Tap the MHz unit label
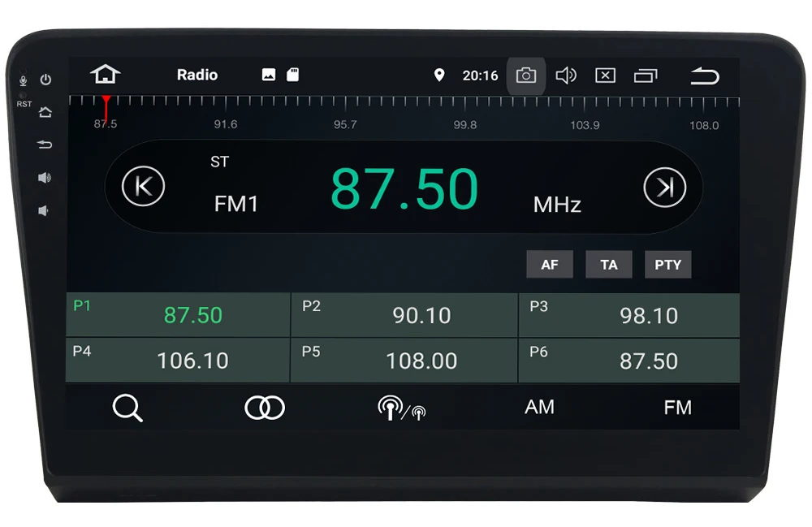This screenshot has width=812, height=527. 557,205
